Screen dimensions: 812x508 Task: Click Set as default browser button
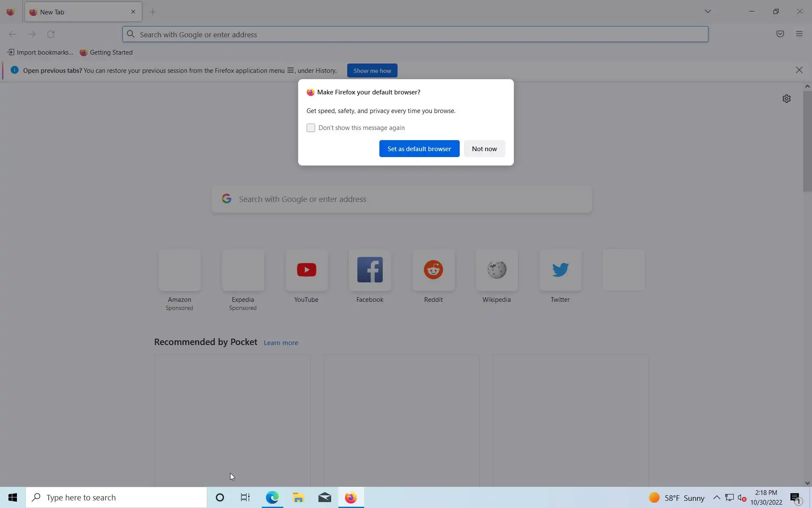[419, 149]
